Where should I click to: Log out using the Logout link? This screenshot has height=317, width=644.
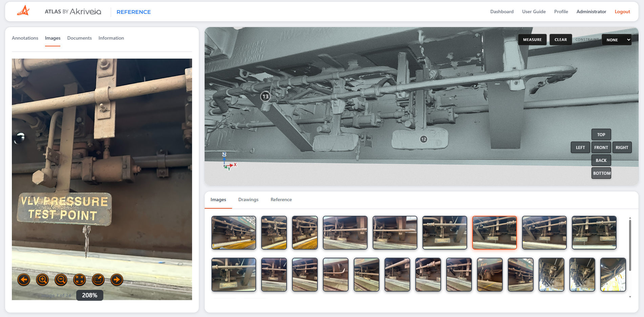coord(622,12)
